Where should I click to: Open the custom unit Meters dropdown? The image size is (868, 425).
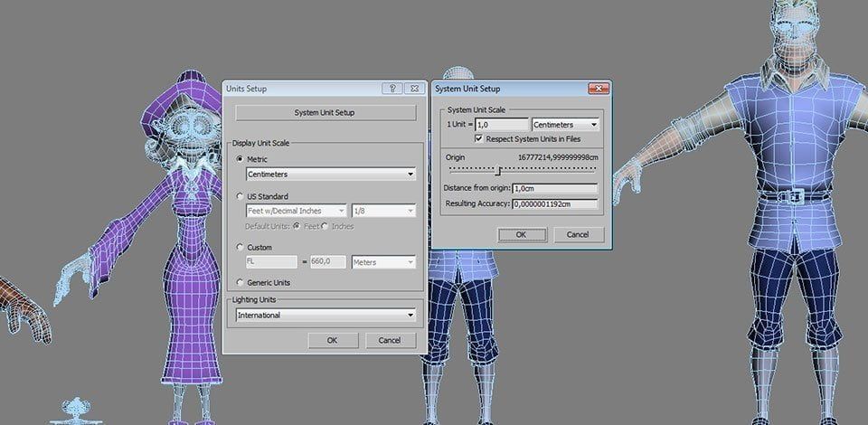[383, 262]
